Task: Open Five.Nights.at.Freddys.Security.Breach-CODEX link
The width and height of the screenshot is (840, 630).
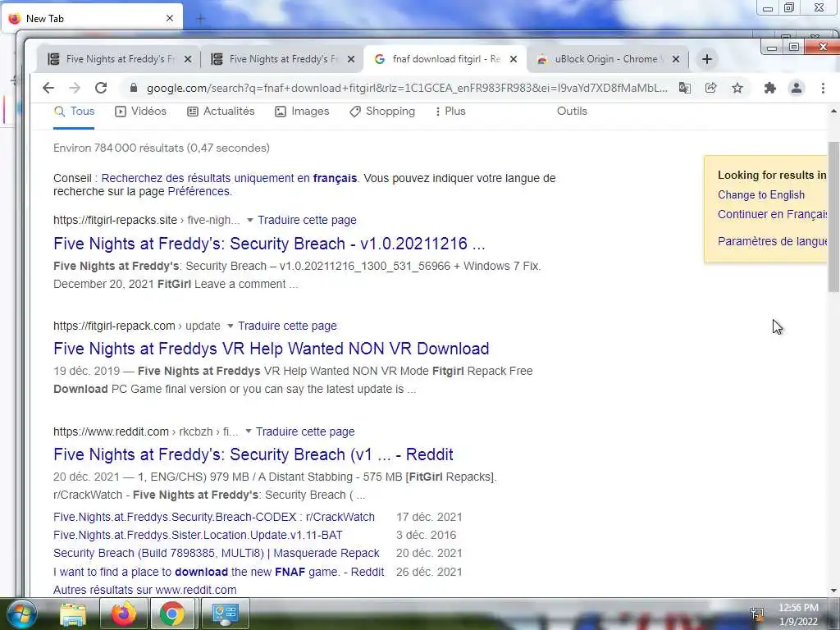Action: 214,517
